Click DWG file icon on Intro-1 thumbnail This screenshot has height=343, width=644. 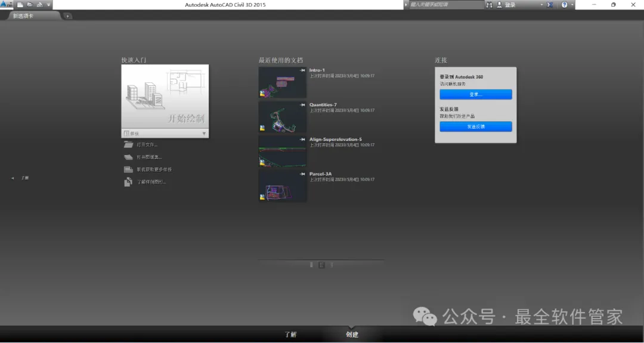pyautogui.click(x=262, y=94)
